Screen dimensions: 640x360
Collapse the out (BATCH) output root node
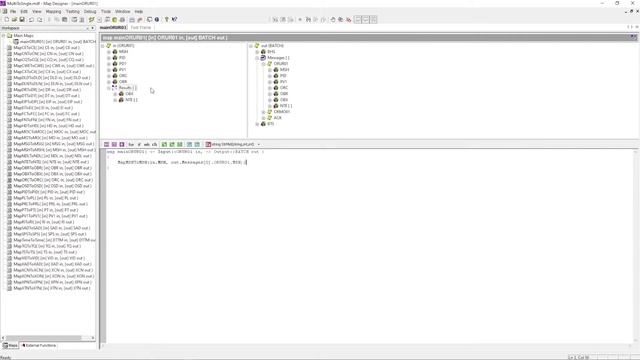click(251, 46)
